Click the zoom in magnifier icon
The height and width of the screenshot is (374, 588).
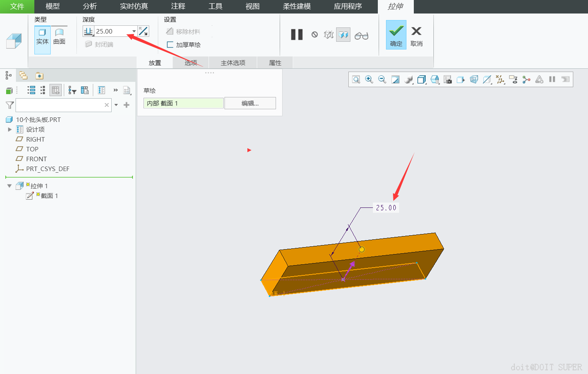click(x=369, y=79)
